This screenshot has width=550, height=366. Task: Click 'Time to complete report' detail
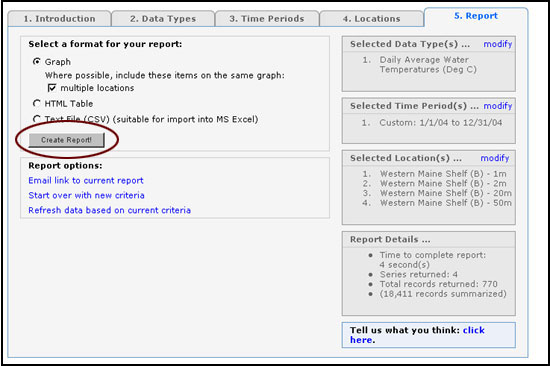click(x=432, y=260)
